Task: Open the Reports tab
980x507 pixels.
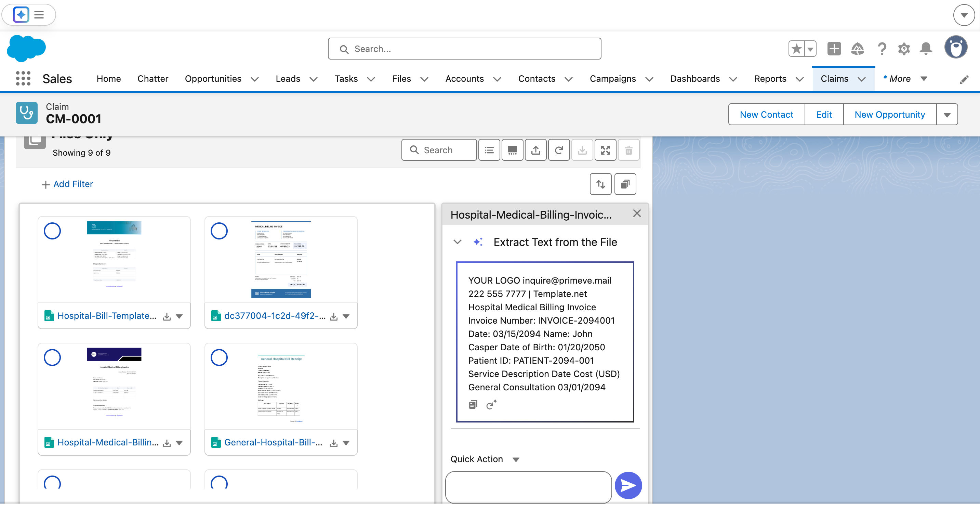Action: tap(770, 79)
